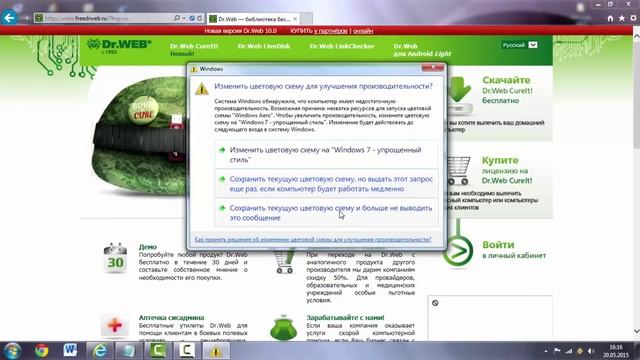Viewport: 640px width, 360px height.
Task: Open network signal tray icon
Action: coord(569,351)
